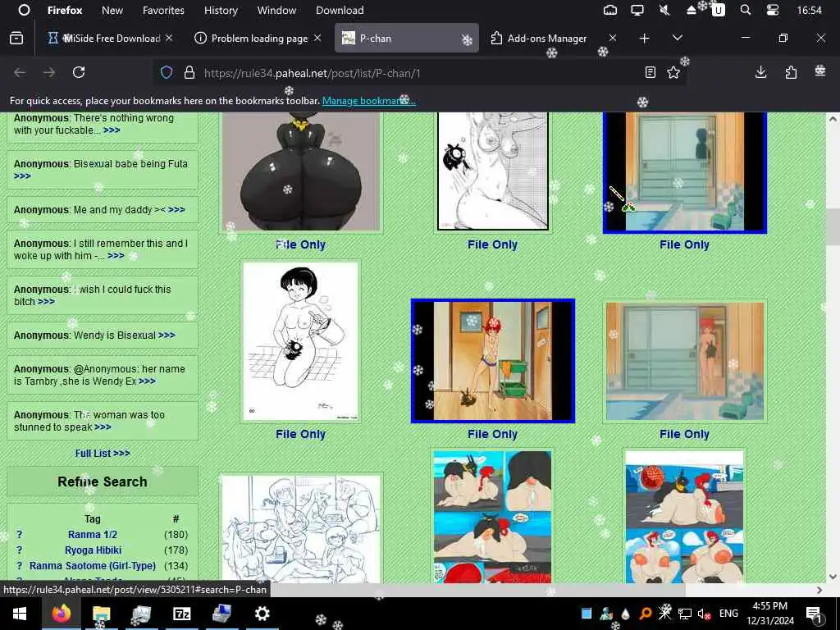Click the # column header in tag table

click(176, 518)
